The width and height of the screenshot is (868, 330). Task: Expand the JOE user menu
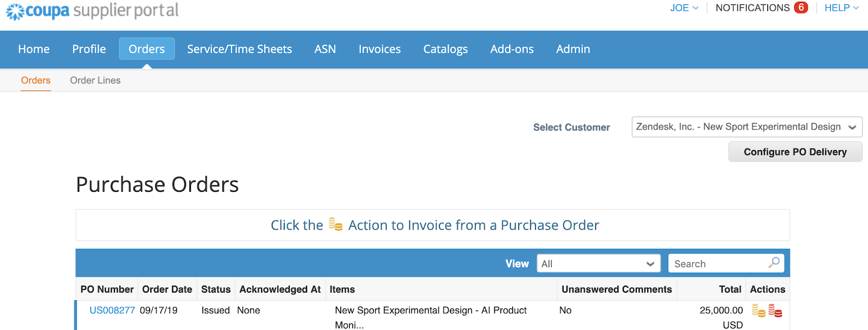(684, 8)
